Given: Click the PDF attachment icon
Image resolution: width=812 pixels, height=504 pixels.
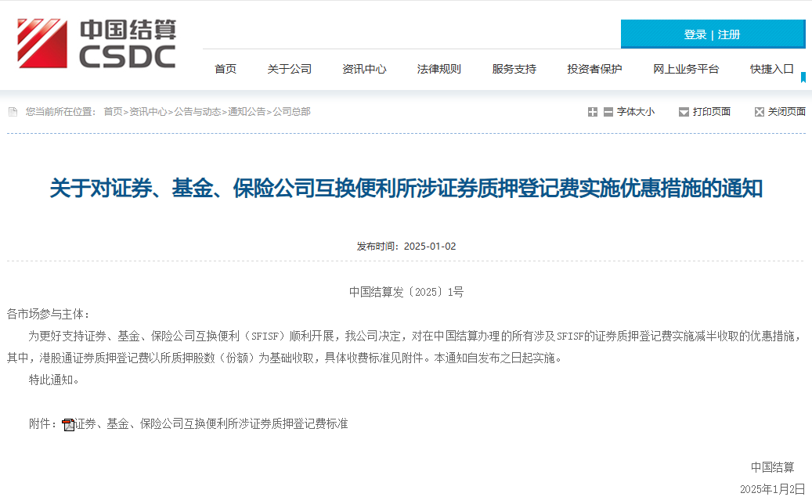Looking at the screenshot, I should (x=68, y=425).
